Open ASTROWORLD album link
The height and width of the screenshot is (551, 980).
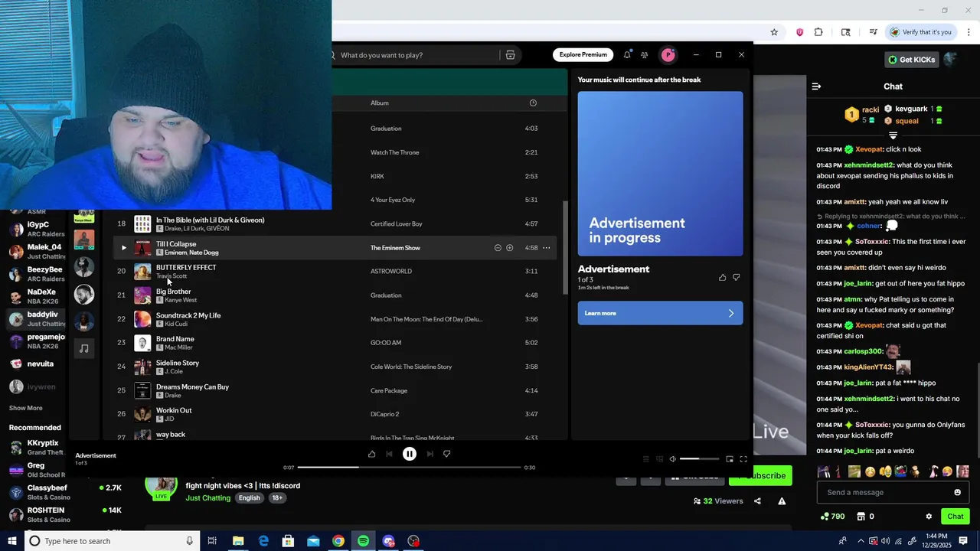click(391, 272)
